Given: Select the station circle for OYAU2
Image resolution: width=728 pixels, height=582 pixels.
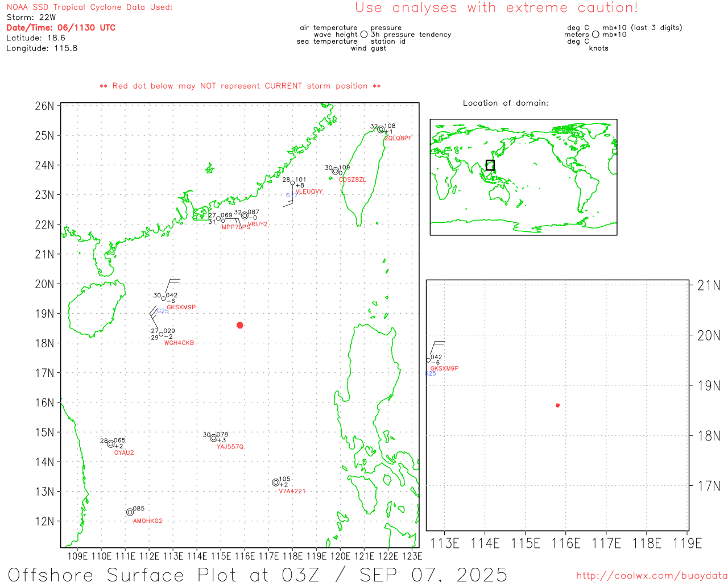Looking at the screenshot, I should tap(111, 444).
